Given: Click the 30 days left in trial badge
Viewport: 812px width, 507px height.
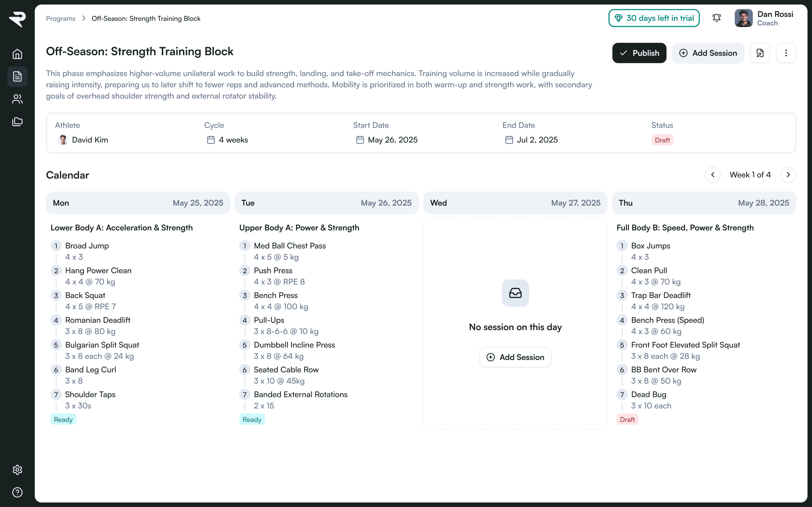Looking at the screenshot, I should tap(654, 18).
